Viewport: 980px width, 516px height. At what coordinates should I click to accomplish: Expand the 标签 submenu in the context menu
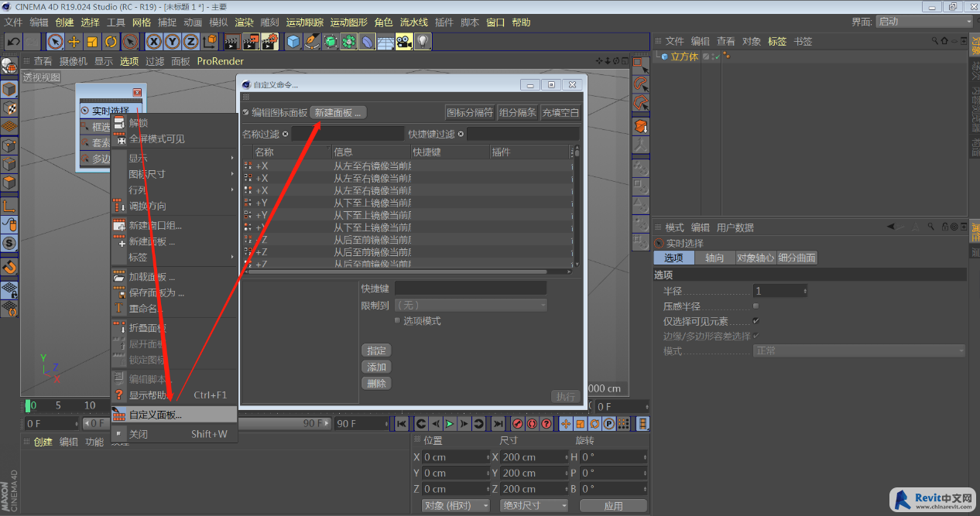pyautogui.click(x=175, y=257)
